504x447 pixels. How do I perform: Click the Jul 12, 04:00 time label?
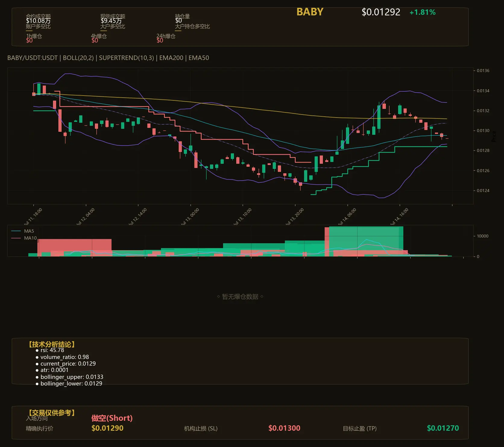point(85,217)
